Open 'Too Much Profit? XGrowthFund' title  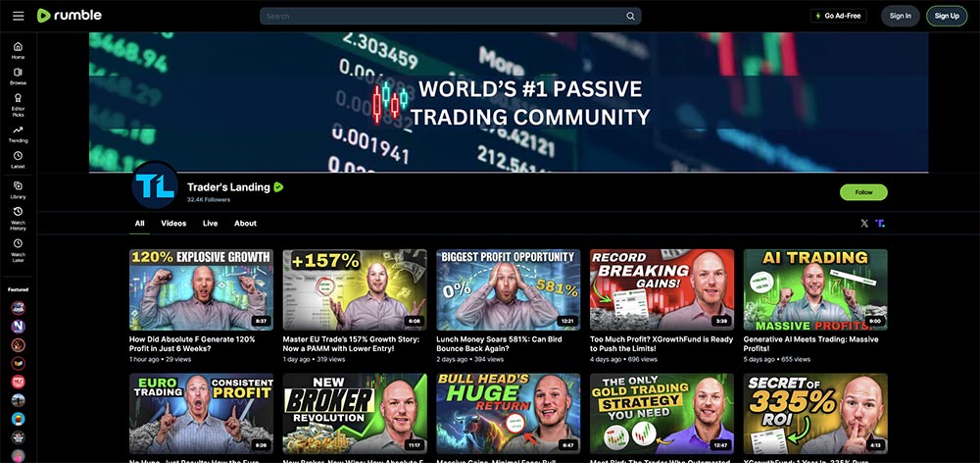[661, 343]
